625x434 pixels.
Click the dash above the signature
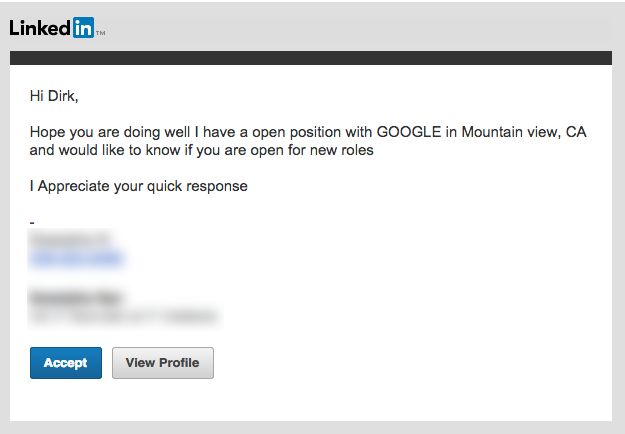pyautogui.click(x=33, y=220)
